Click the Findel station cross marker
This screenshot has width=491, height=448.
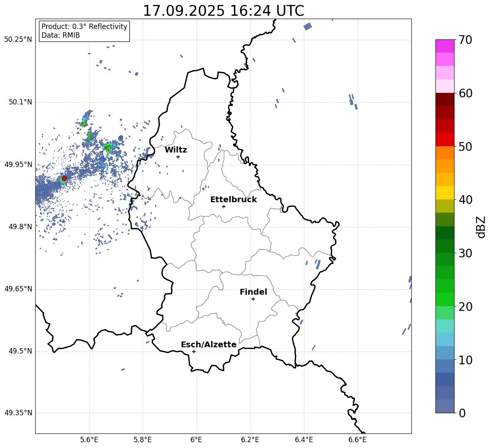coord(253,299)
